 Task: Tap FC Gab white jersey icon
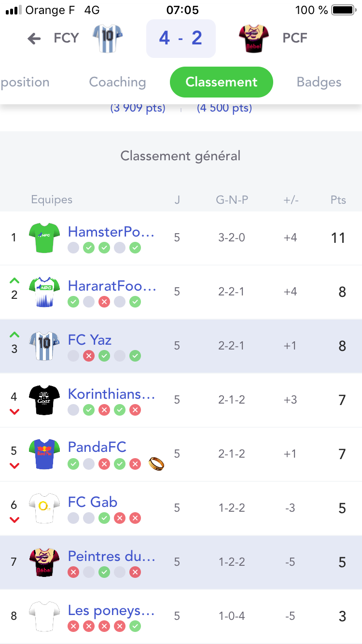[x=44, y=508]
